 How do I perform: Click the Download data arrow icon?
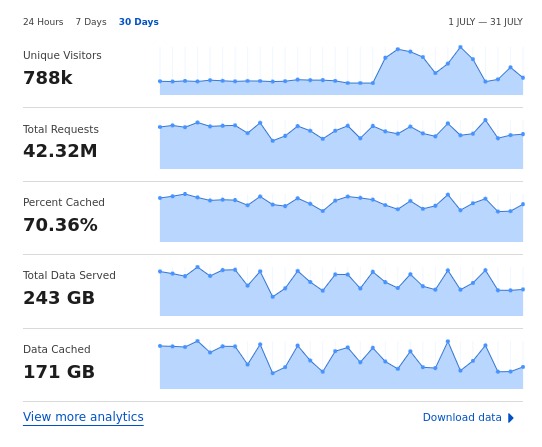[511, 418]
